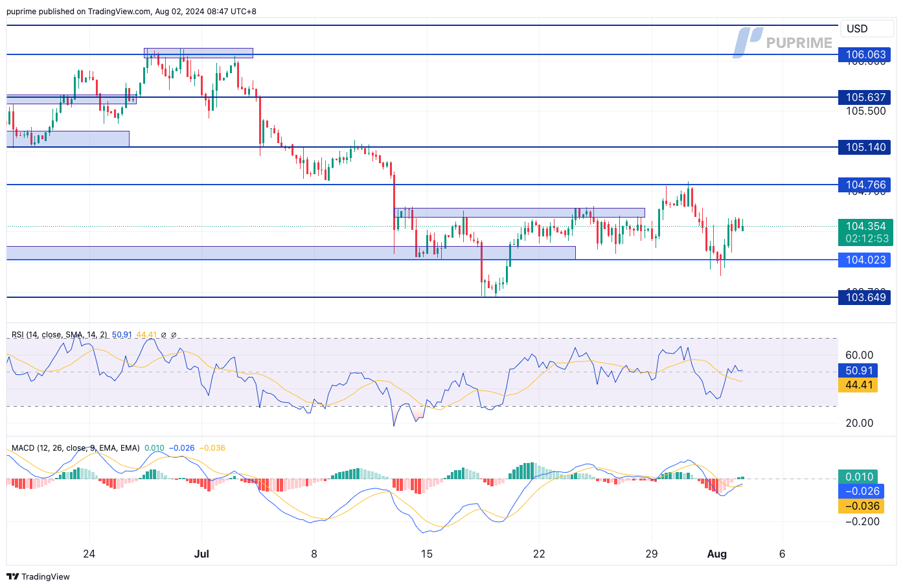Click the blue 50.91 RSI axis label

[859, 370]
